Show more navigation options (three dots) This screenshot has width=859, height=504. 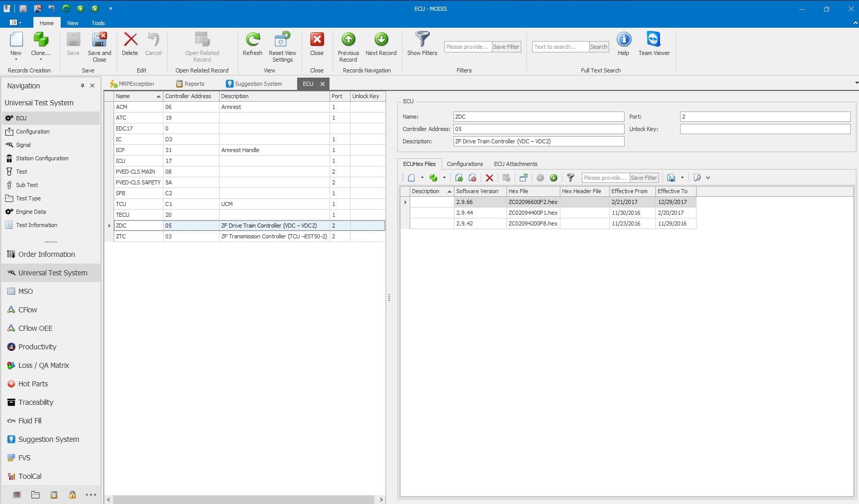[x=91, y=495]
